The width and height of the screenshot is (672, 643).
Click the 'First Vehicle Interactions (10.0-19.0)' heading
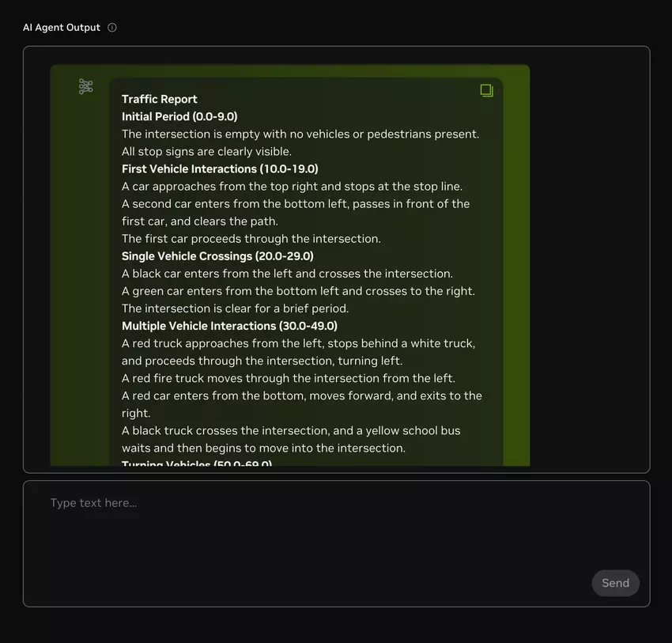coord(220,168)
